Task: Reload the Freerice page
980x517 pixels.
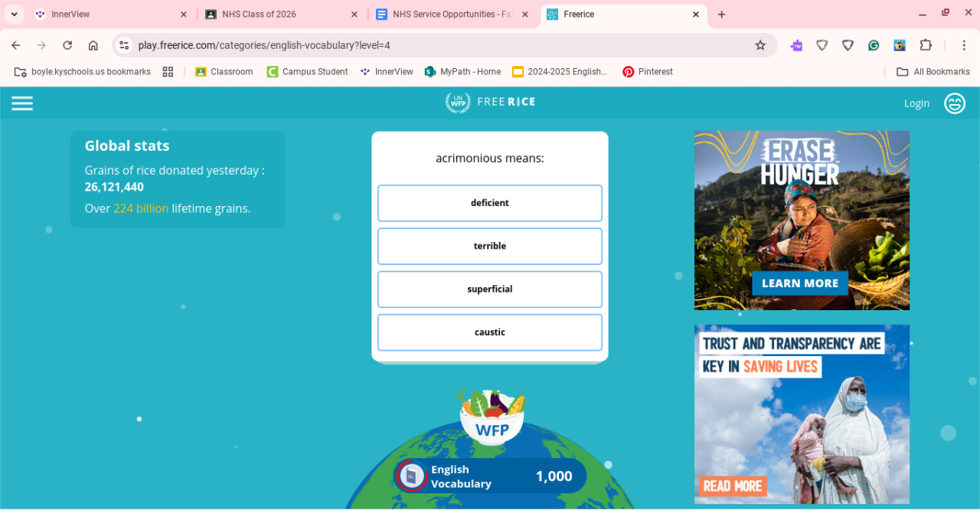Action: (67, 45)
